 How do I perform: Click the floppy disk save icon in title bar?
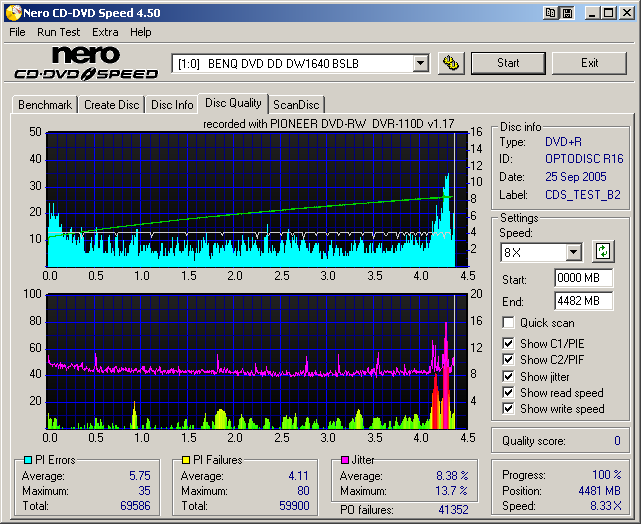tap(567, 13)
